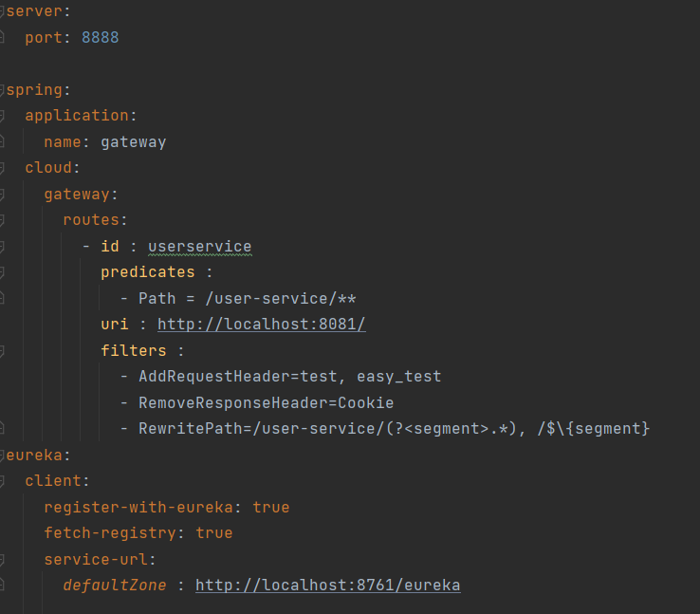The height and width of the screenshot is (614, 700).
Task: Collapse the application block fold marker
Action: [x=2, y=116]
